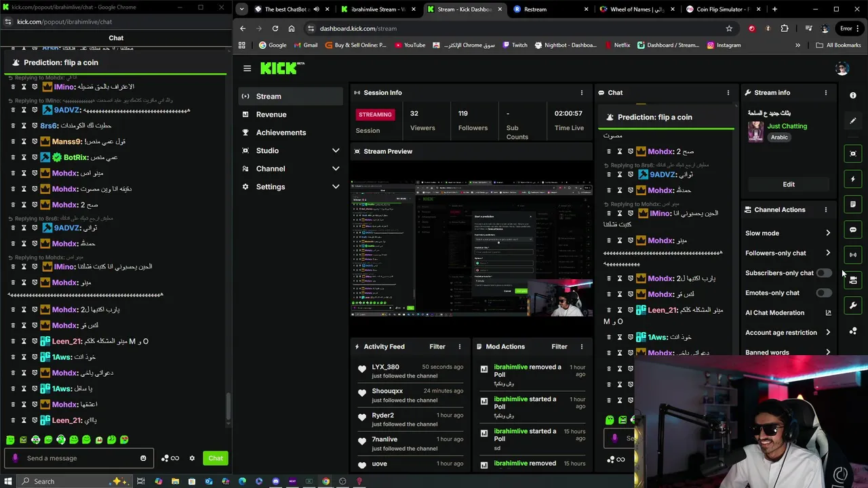Screen dimensions: 868x488
Task: Click popout chat vertical scrollbar
Action: [228, 405]
